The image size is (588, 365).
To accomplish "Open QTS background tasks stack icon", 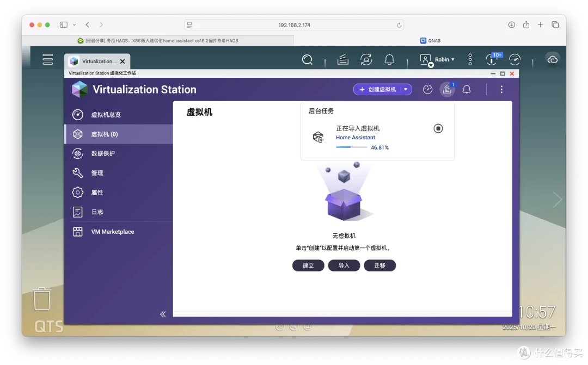I will tap(343, 60).
